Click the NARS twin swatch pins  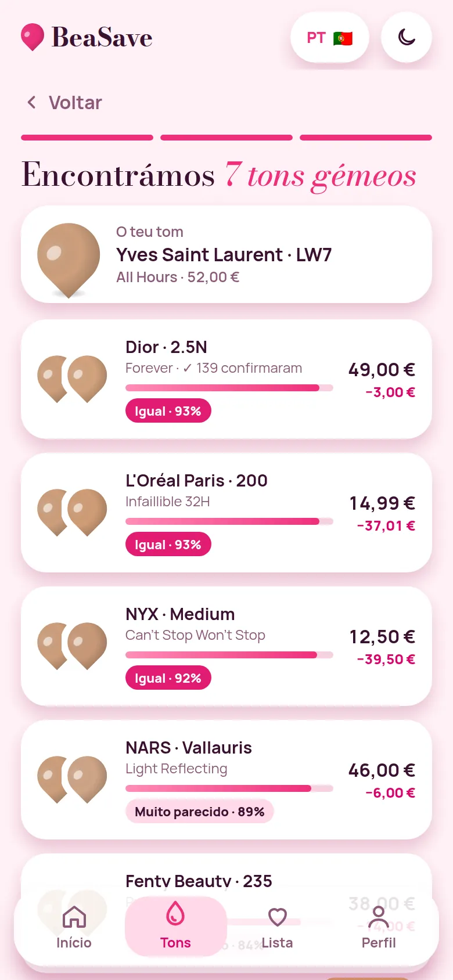click(x=72, y=780)
